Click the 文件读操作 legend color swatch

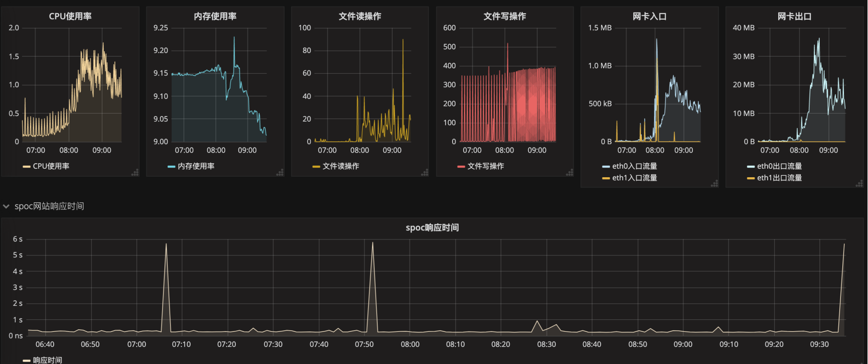[316, 166]
